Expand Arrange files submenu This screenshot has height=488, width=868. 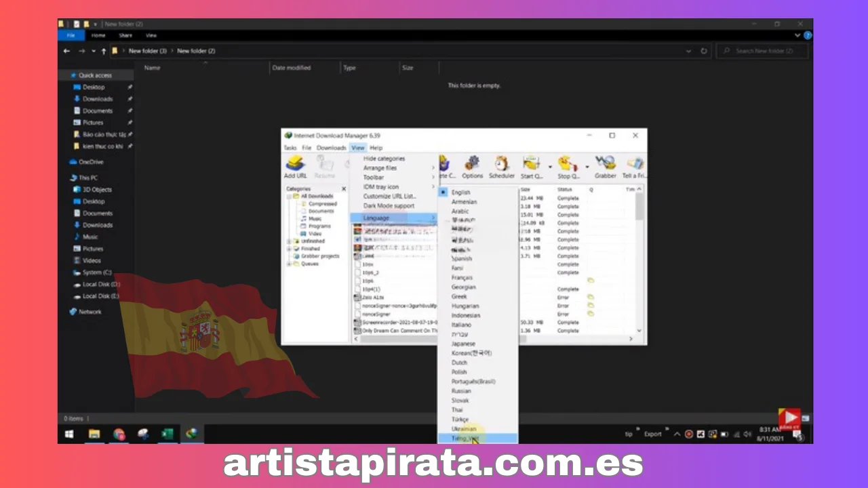pos(394,168)
